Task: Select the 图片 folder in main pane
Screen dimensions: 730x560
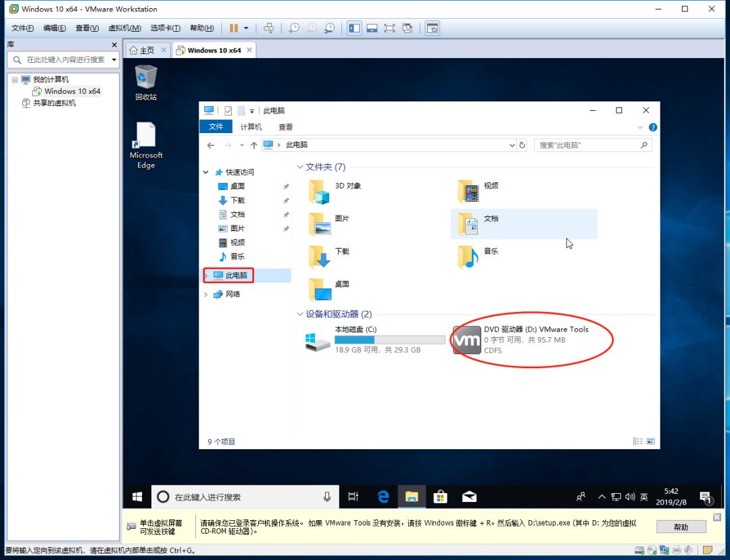Action: (x=330, y=224)
